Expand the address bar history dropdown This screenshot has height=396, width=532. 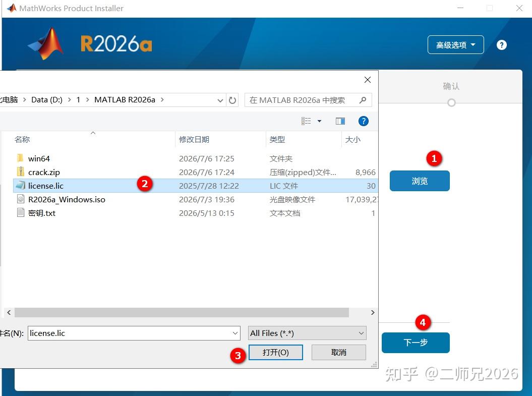pyautogui.click(x=220, y=100)
